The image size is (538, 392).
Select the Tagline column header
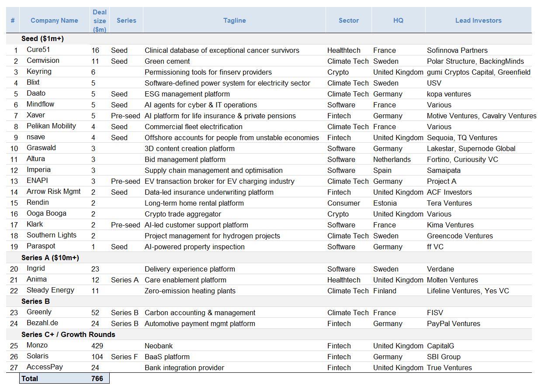(x=234, y=21)
